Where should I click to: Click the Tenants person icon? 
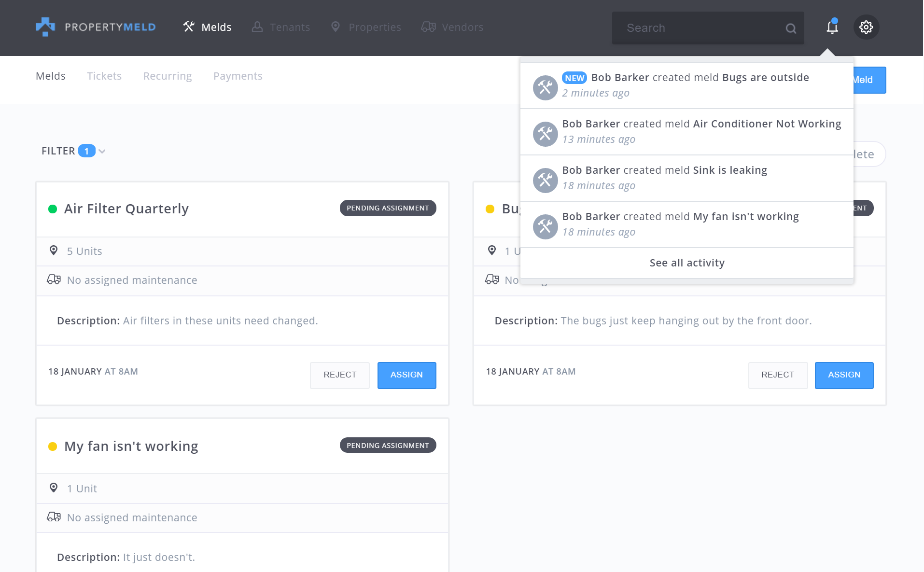[x=257, y=27]
